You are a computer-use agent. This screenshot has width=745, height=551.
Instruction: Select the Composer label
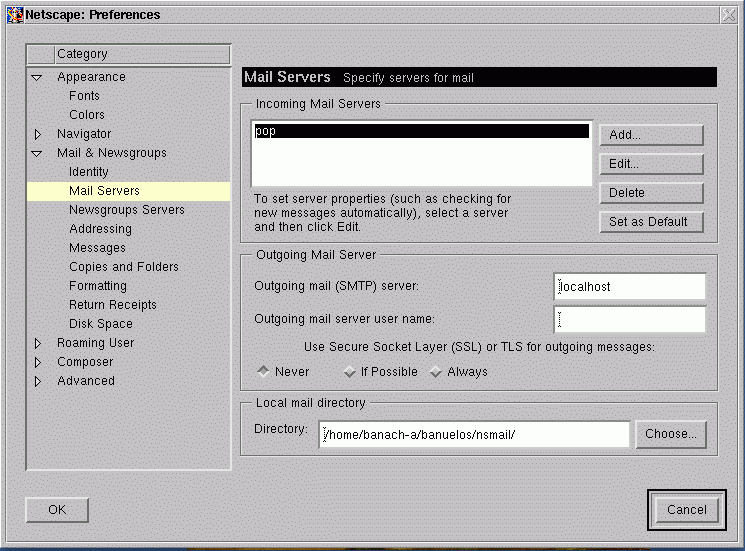[x=85, y=362]
